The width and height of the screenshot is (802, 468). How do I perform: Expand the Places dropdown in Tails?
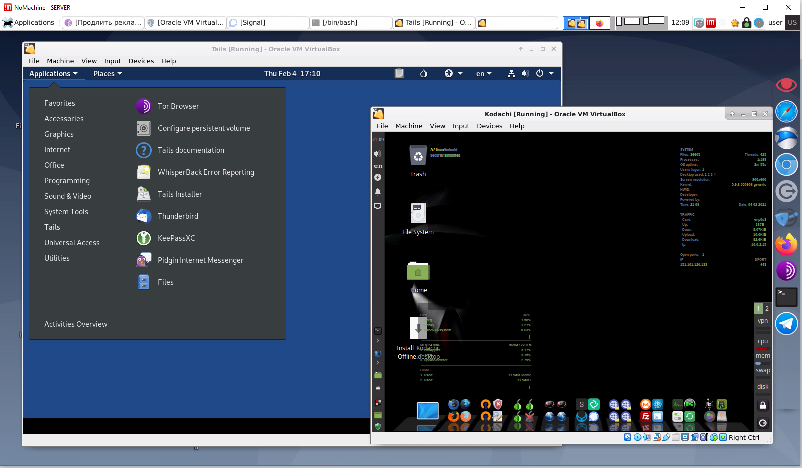click(107, 73)
